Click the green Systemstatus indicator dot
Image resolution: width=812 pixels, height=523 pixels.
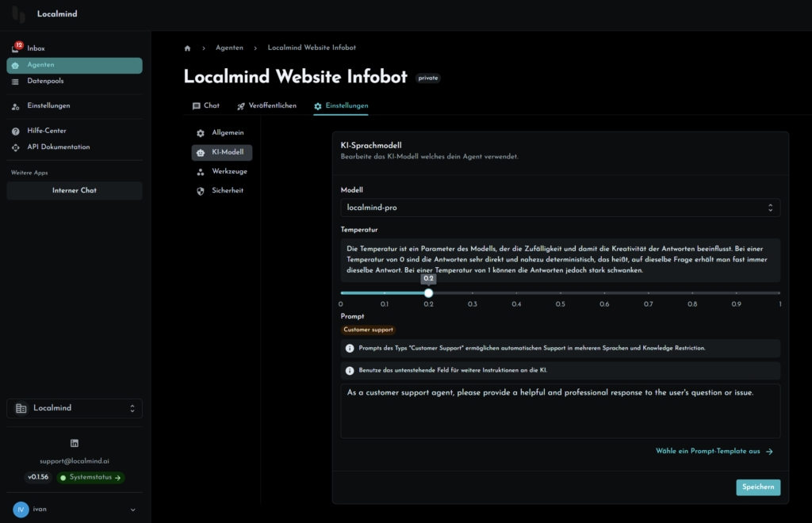(x=63, y=478)
